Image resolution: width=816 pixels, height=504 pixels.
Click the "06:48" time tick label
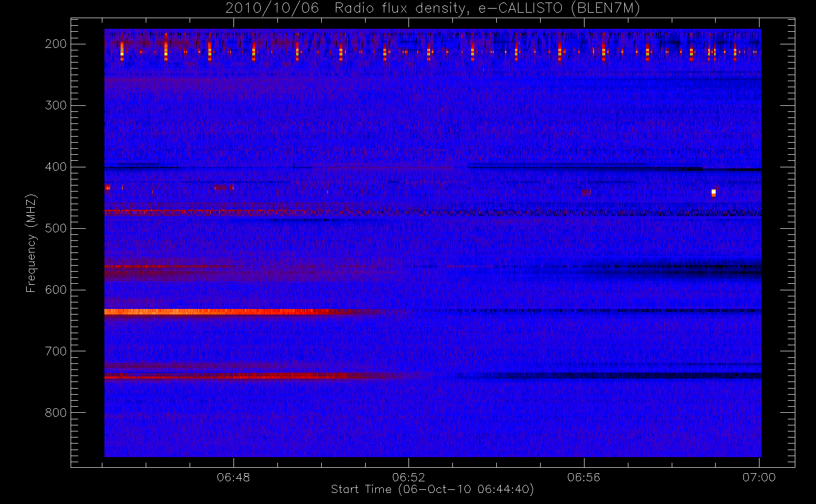[x=234, y=477]
